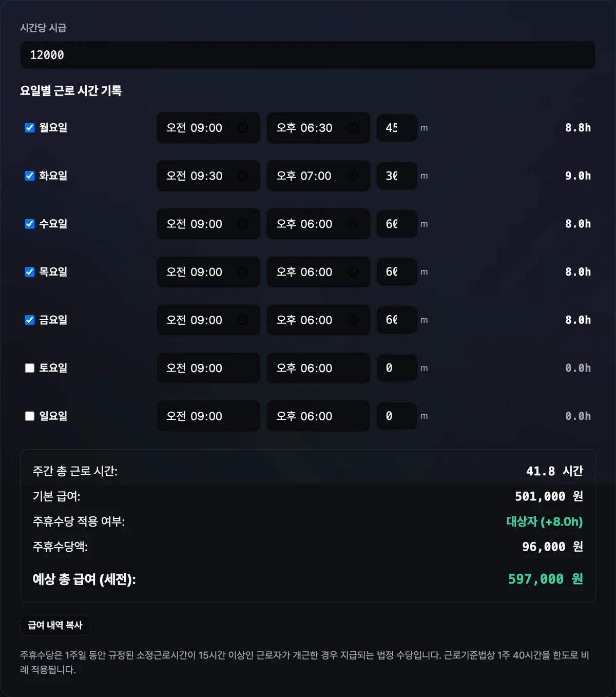616x697 pixels.
Task: Open clock picker for Wednesday start time
Action: [x=243, y=224]
